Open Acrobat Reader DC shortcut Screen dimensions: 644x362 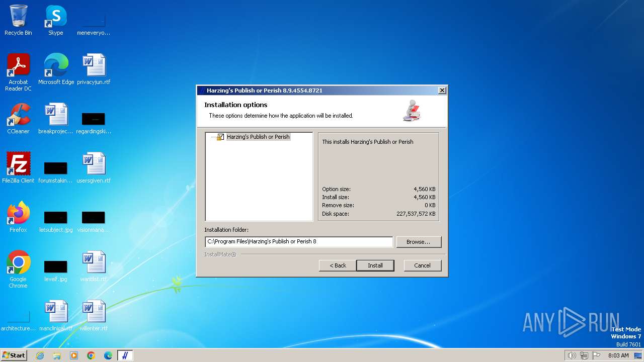pos(18,72)
